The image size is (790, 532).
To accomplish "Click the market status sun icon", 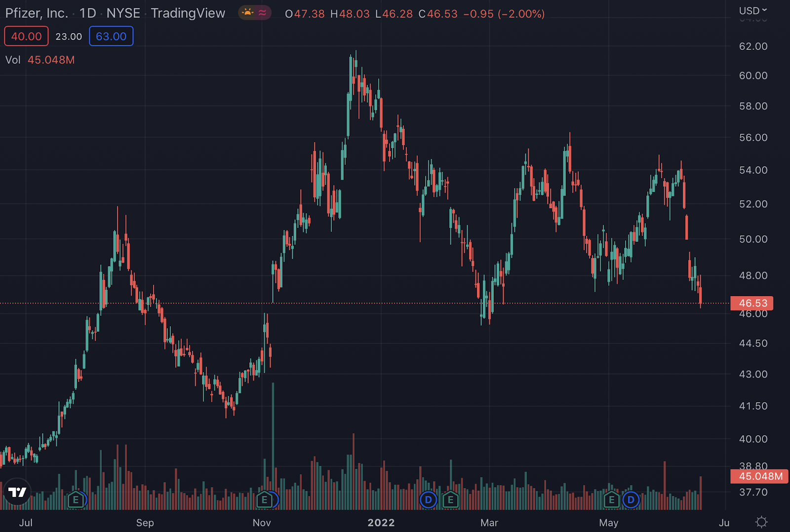I will pos(248,12).
